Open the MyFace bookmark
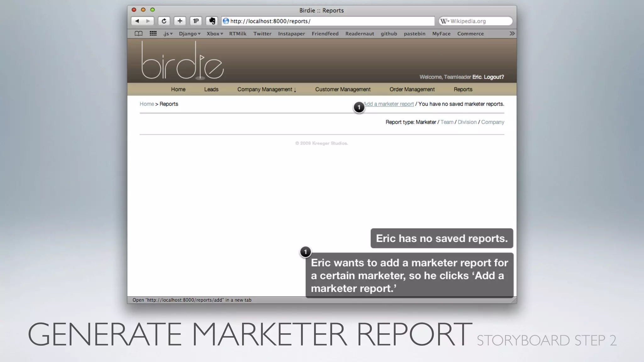Screen dimensions: 644x362 441,34
